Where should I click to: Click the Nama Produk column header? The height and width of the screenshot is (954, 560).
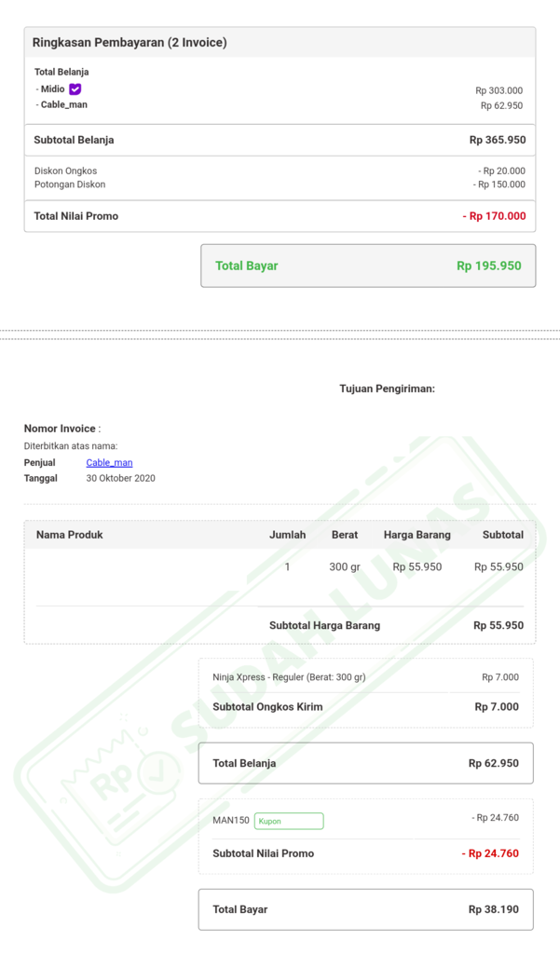coord(70,535)
